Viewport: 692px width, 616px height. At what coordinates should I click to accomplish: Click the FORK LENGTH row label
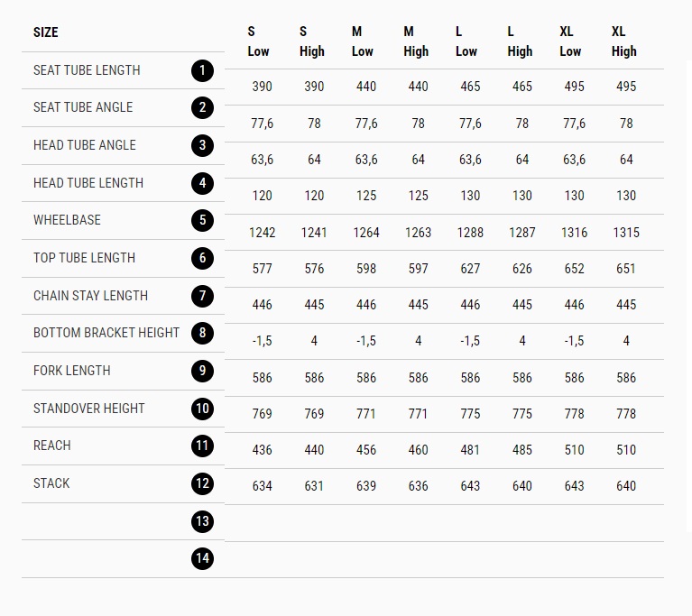(x=72, y=371)
